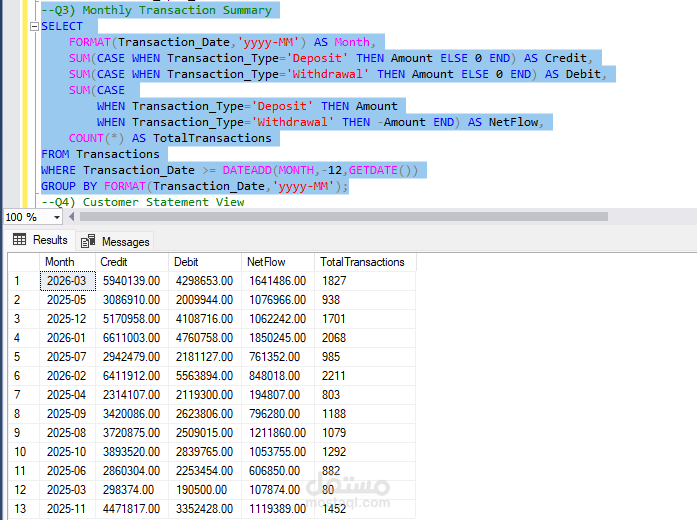Click the Results grid icon
697x520 pixels.
[20, 240]
